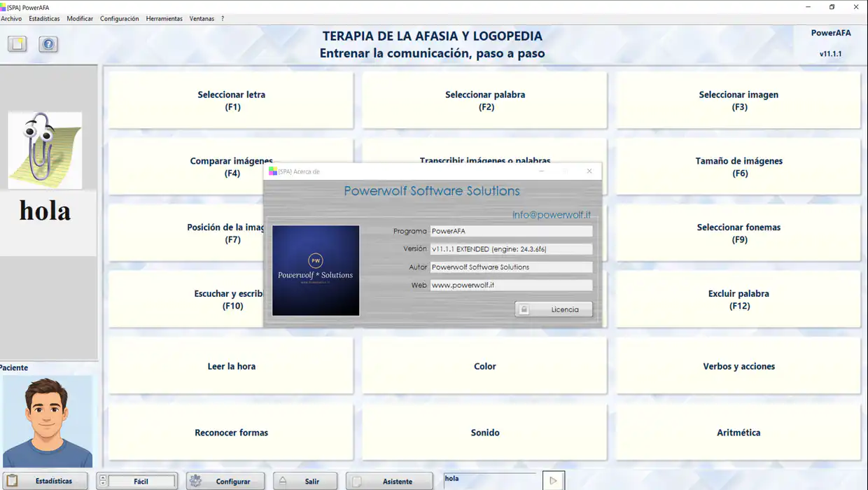Restore down the main PowerAFA window
Image resolution: width=868 pixels, height=490 pixels.
[x=832, y=7]
